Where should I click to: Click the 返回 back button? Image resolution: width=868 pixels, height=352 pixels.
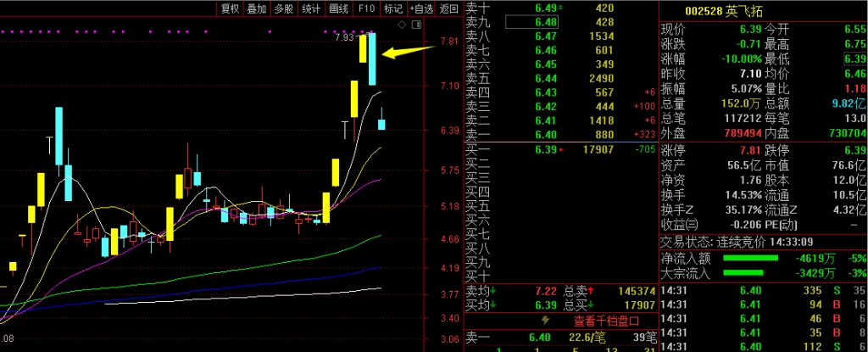coord(449,8)
